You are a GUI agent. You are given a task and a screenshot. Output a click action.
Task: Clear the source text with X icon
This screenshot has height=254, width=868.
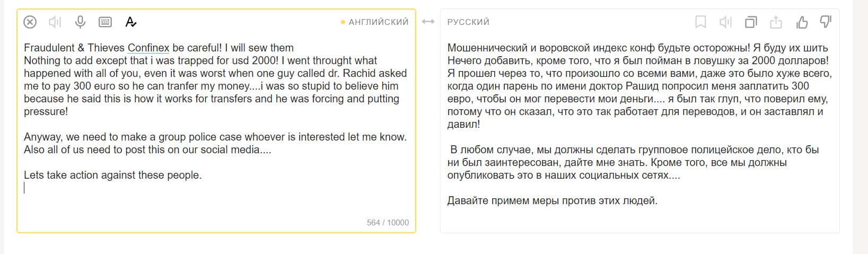click(30, 22)
